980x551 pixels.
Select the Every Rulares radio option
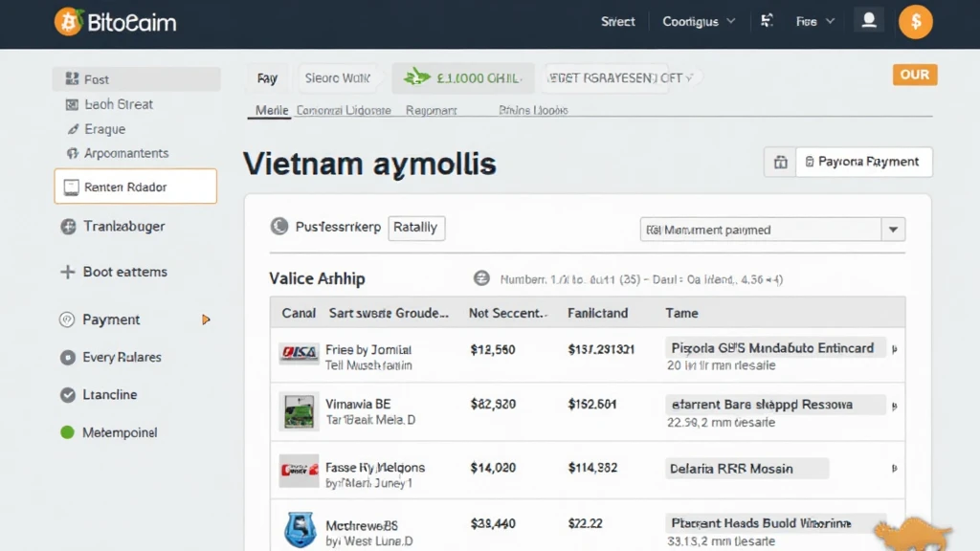click(x=67, y=358)
